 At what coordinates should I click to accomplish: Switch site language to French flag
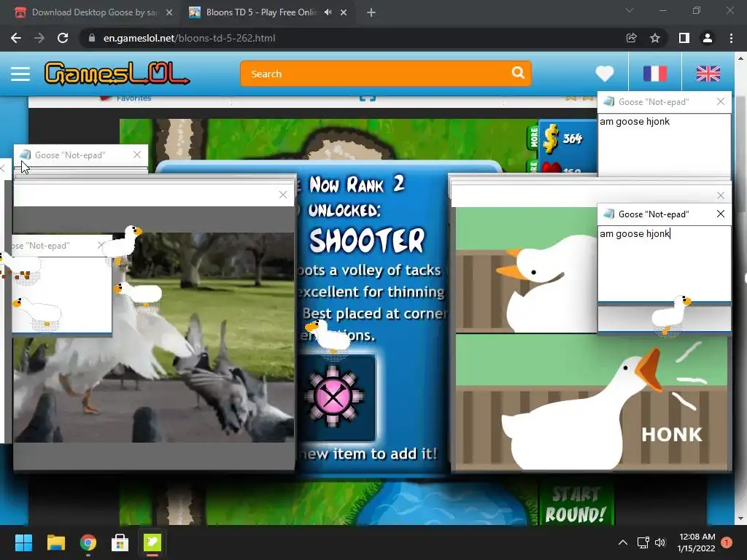tap(655, 74)
